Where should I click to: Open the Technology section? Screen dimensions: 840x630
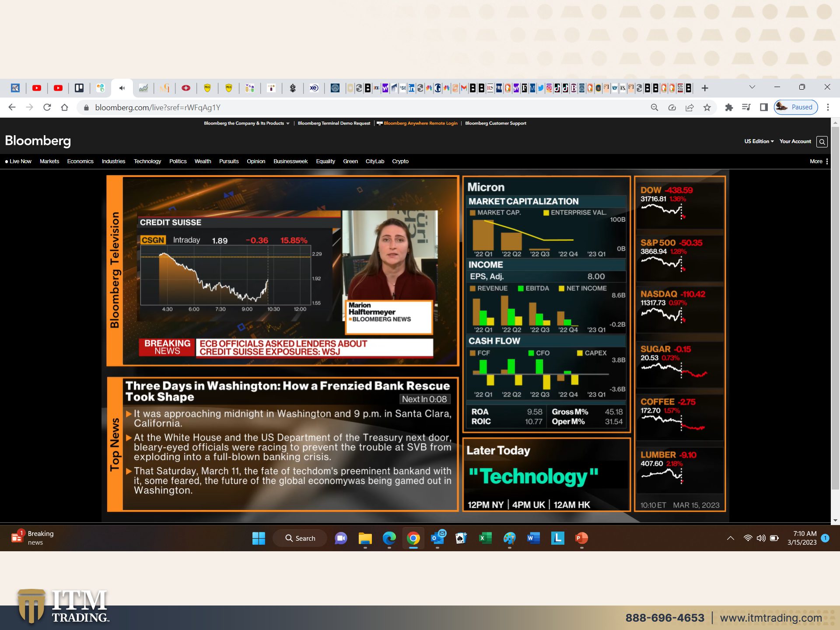pos(147,161)
